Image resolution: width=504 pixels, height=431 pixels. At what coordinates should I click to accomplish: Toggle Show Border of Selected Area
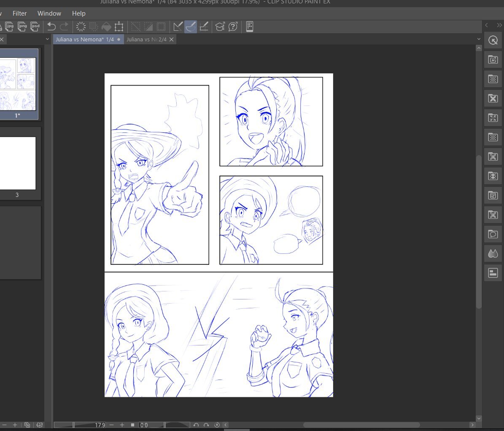161,26
